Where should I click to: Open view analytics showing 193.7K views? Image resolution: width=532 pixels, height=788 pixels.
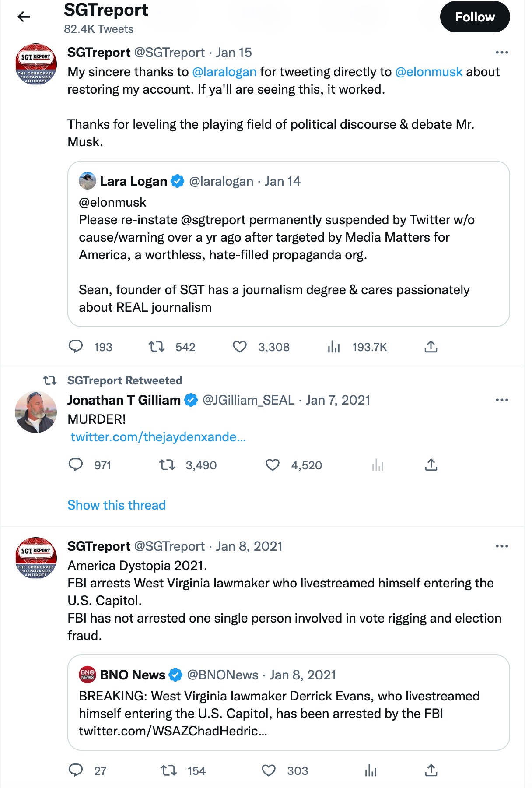coord(334,347)
